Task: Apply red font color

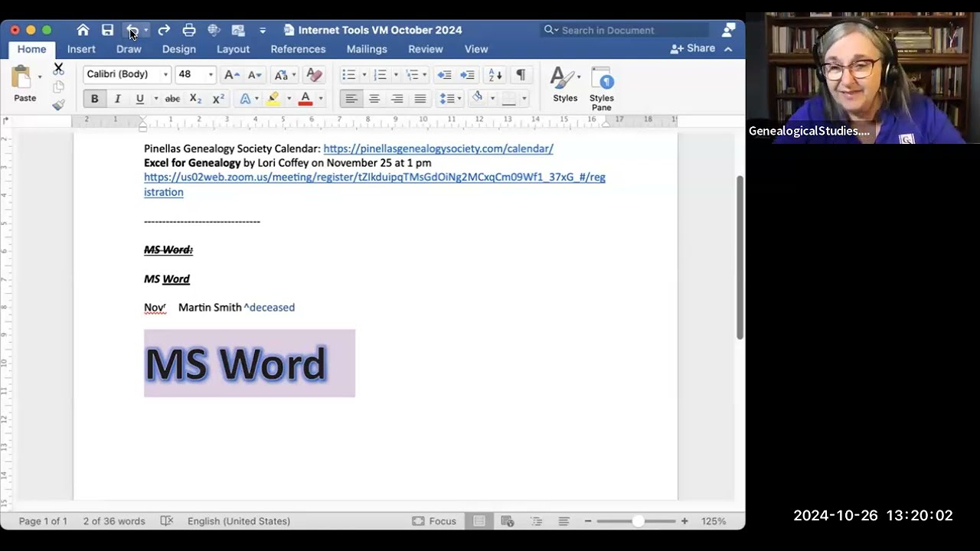Action: [x=305, y=99]
